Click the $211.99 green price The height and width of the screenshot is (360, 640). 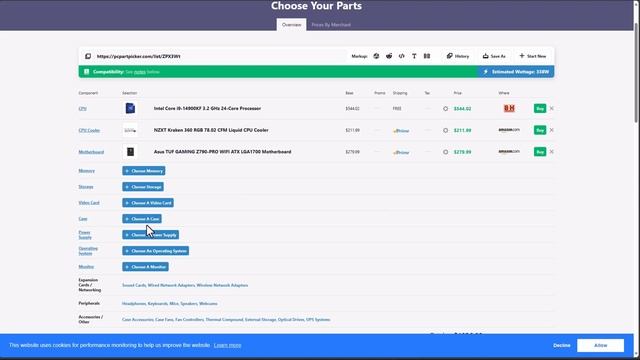(x=462, y=130)
